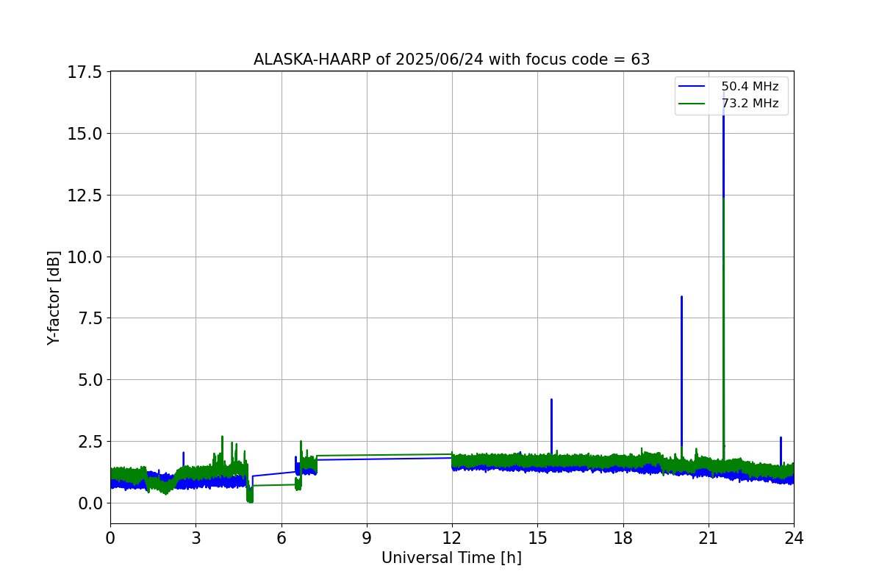Viewport: 882px width, 588px height.
Task: Click the Y-factor [dB] axis label
Action: point(54,298)
